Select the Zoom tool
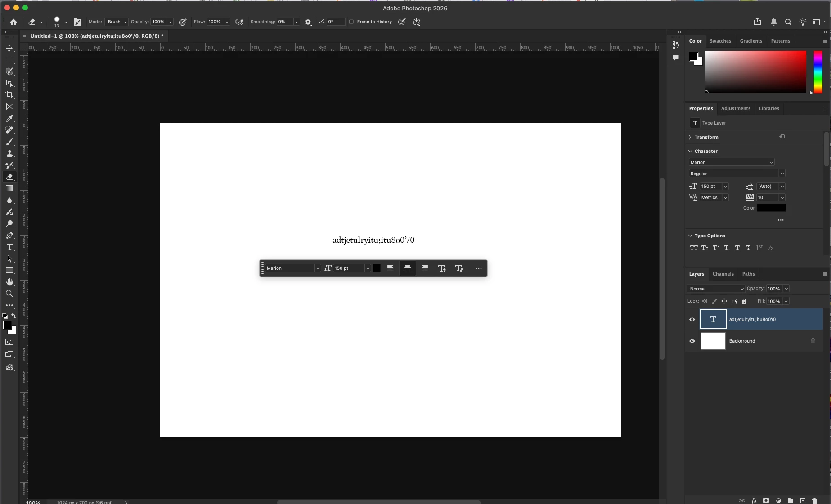The image size is (831, 504). tap(9, 294)
